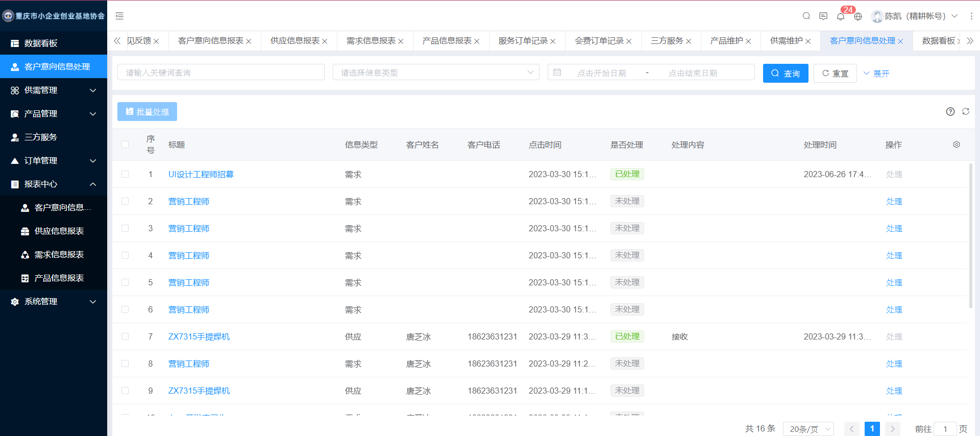Open row 7 ZX7315手提焊机 title link
This screenshot has width=980, height=436.
pyautogui.click(x=199, y=336)
